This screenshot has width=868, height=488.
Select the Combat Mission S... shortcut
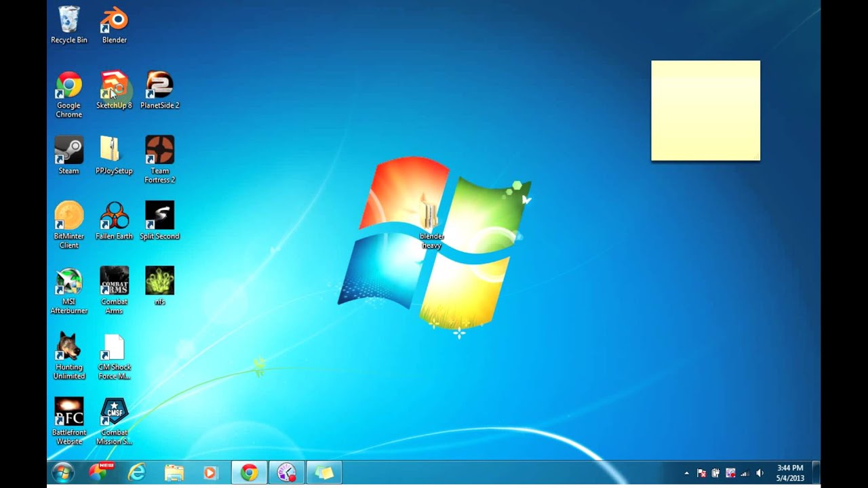point(114,422)
